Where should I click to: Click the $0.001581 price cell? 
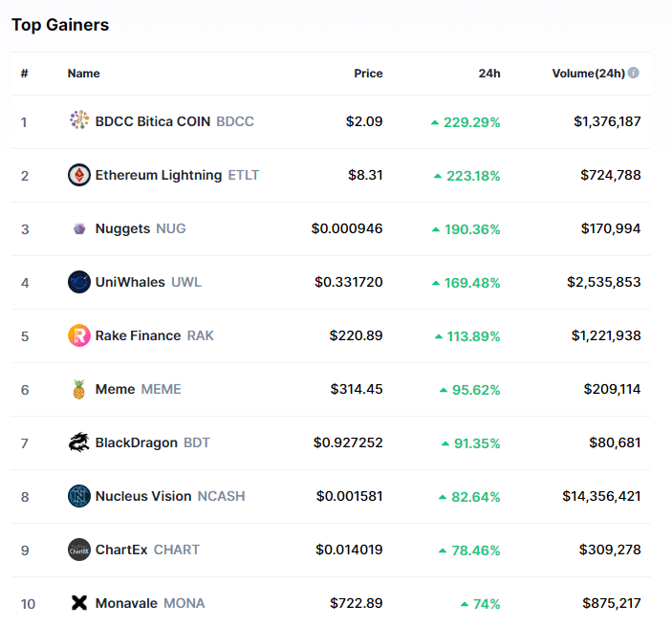349,496
